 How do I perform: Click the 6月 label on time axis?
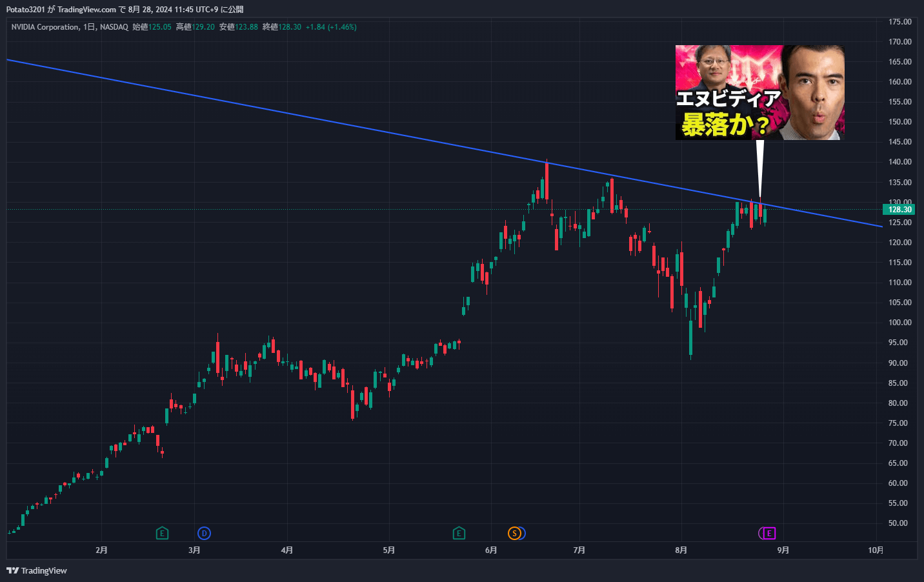coord(491,550)
